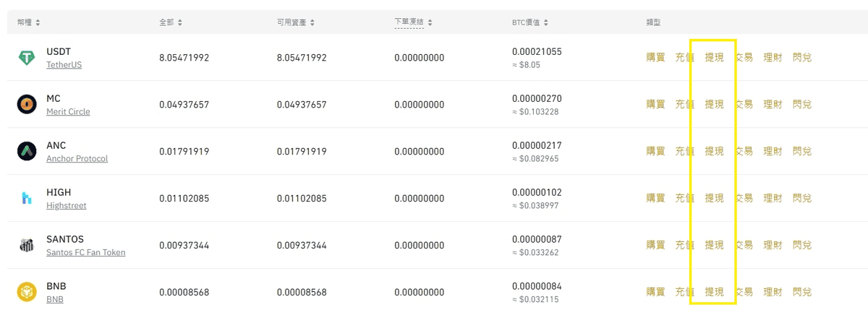Click 充值 in the SANTOS row
This screenshot has width=868, height=315.
(x=684, y=246)
